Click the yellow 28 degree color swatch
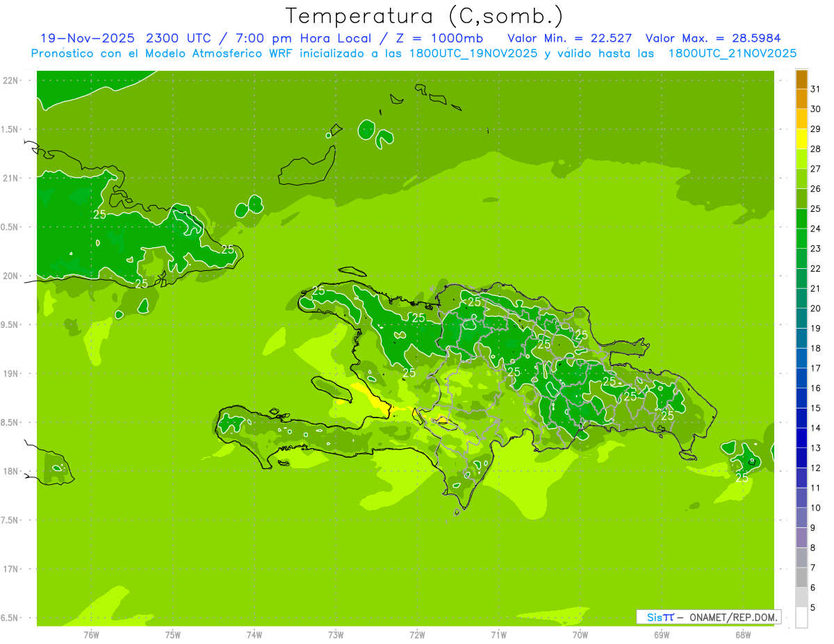Image resolution: width=834 pixels, height=644 pixels. (x=801, y=139)
